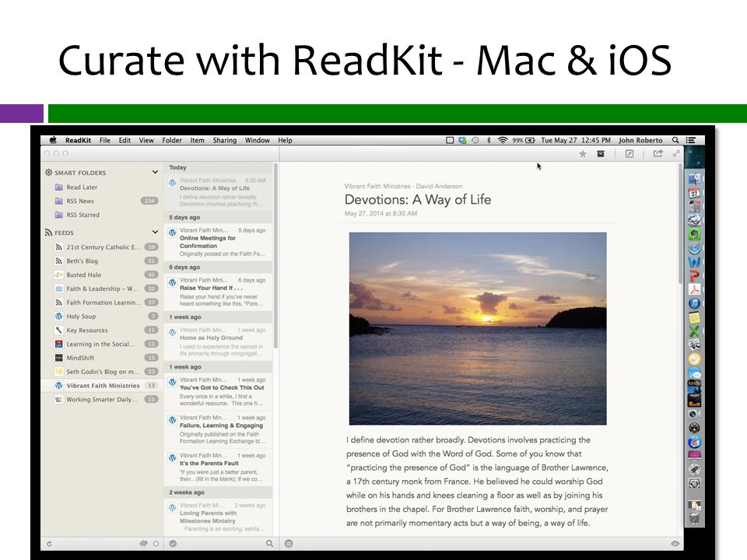The width and height of the screenshot is (747, 560).
Task: Select the Beth's Blog feed
Action: (x=102, y=261)
